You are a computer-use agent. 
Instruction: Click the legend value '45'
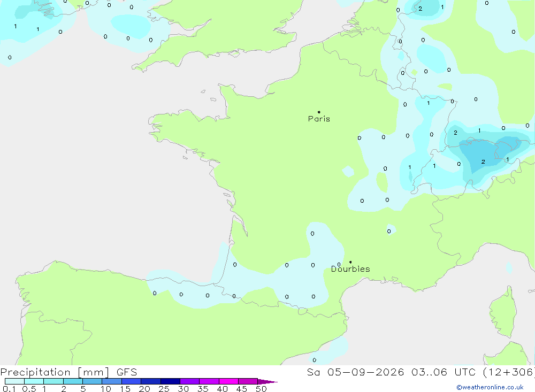242,389
